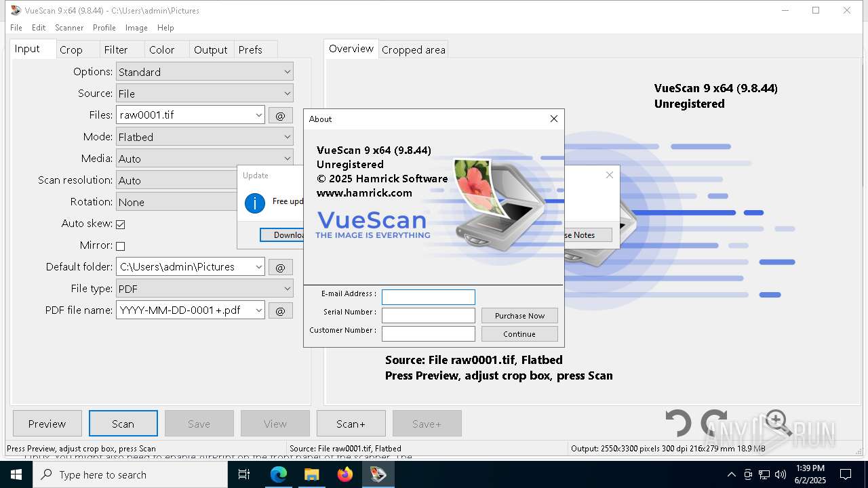This screenshot has height=488, width=868.
Task: Open the Scanner menu
Action: click(x=69, y=28)
